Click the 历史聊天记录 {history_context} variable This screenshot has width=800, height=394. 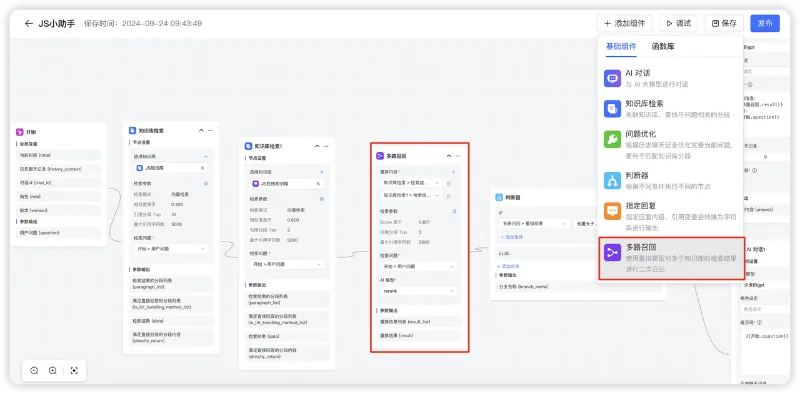pos(58,169)
